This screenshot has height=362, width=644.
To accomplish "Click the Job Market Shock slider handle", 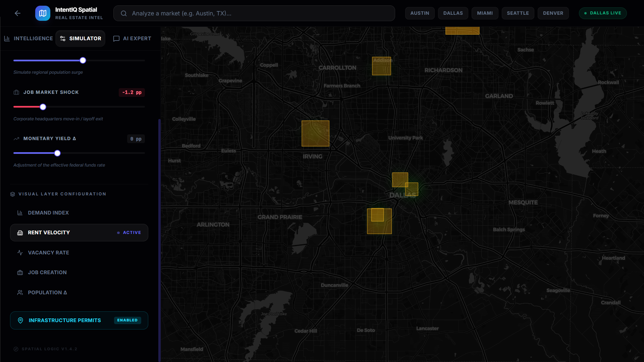I will point(43,107).
